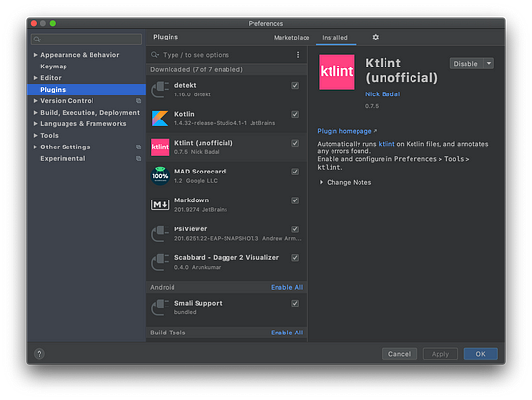Select the Markdown plugin row name

(192, 200)
